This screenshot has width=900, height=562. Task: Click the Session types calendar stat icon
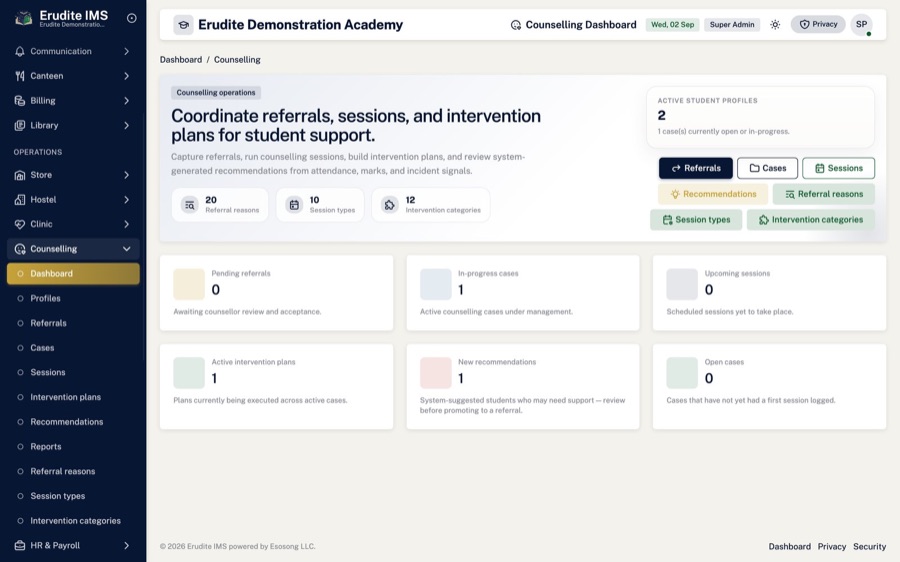pyautogui.click(x=294, y=205)
